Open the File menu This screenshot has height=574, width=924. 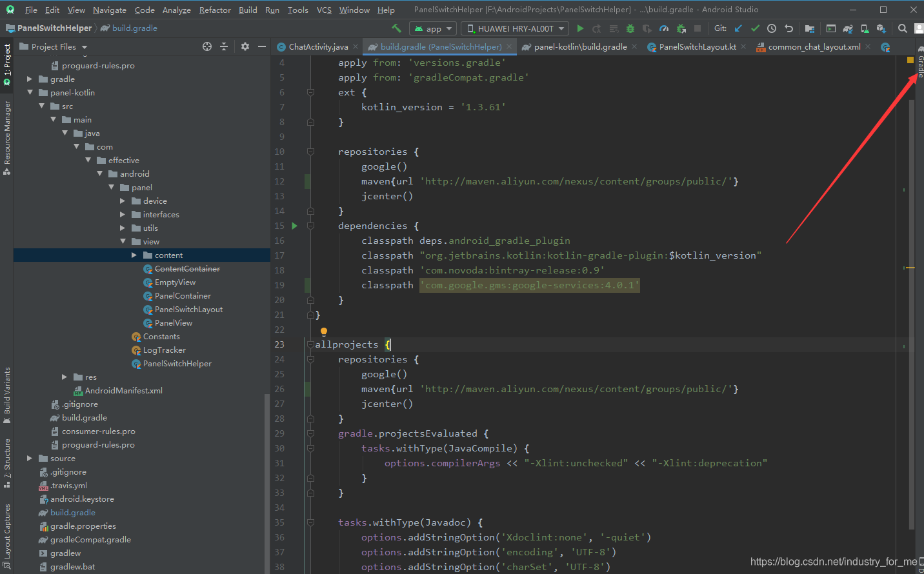pyautogui.click(x=31, y=10)
